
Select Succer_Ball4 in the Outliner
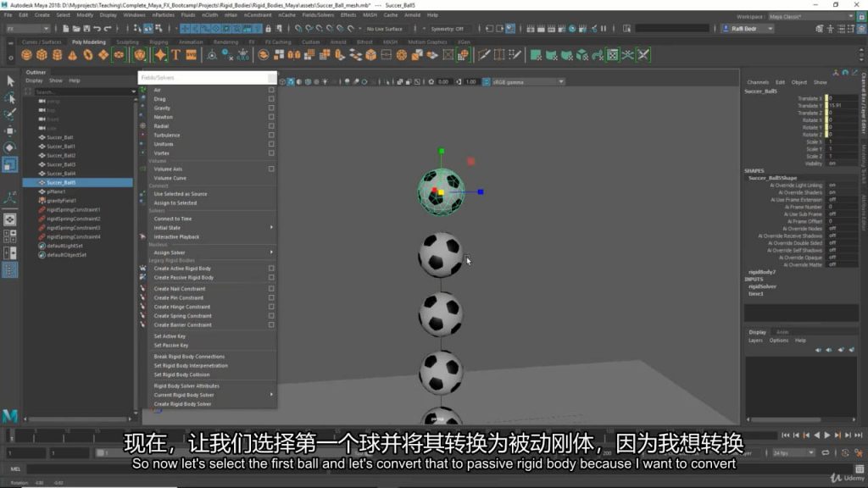[61, 174]
